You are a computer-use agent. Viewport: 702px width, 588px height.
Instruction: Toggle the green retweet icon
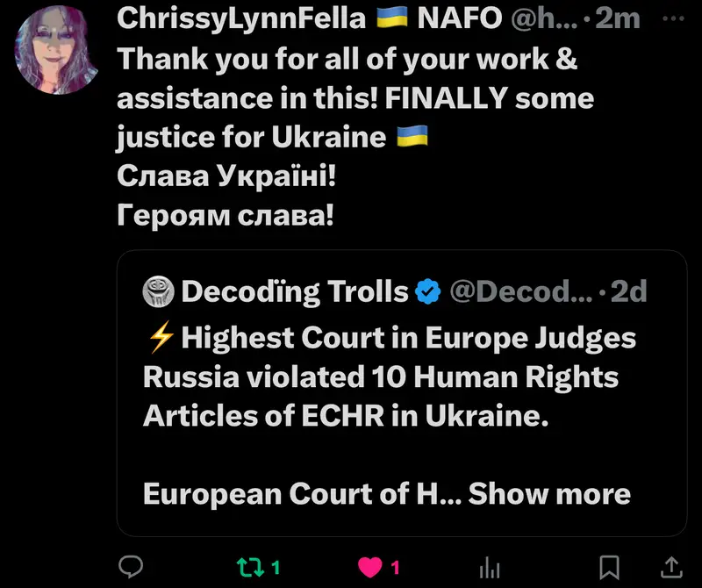tap(250, 567)
